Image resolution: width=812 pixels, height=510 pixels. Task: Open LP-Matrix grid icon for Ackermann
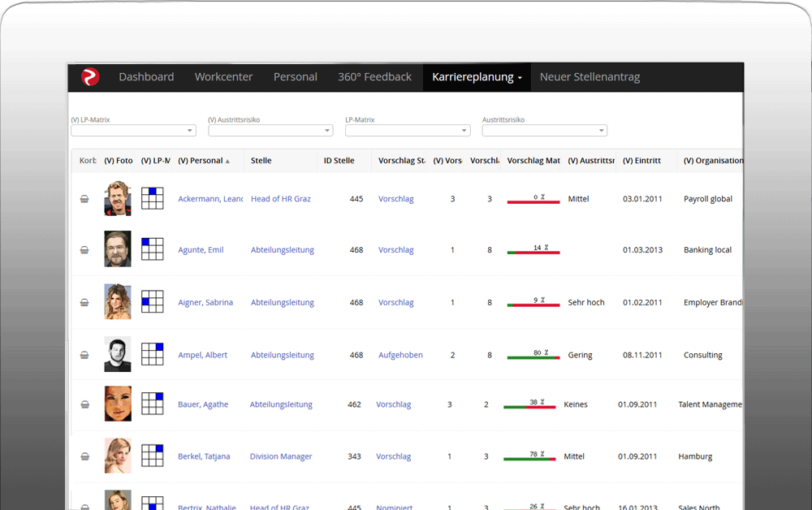(153, 198)
